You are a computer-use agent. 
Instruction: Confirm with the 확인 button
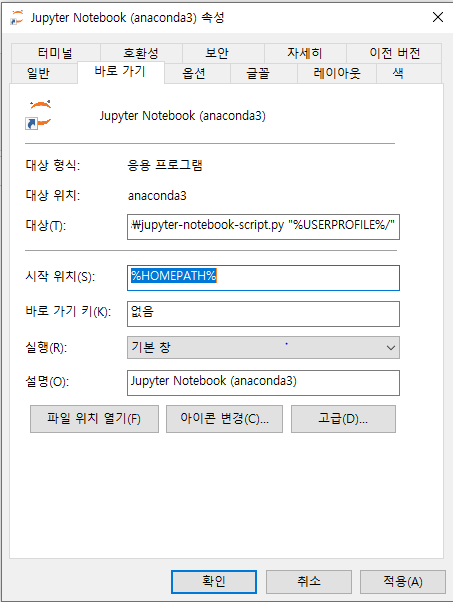click(214, 582)
